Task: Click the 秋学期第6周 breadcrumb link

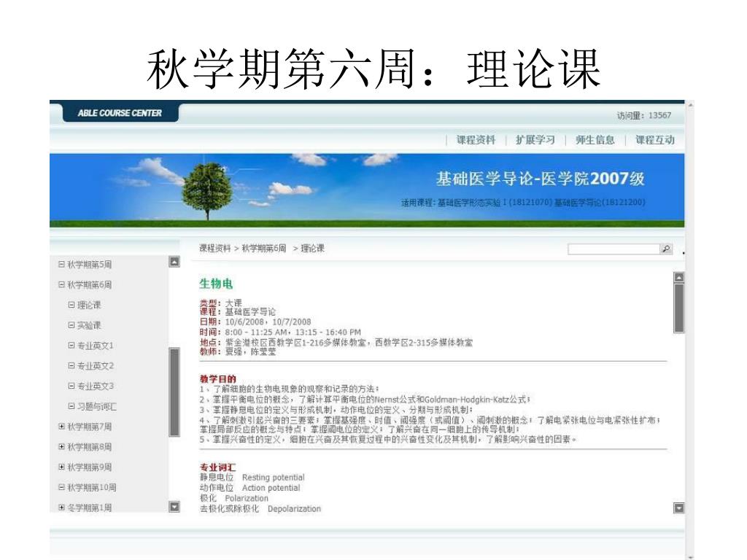Action: pyautogui.click(x=264, y=248)
